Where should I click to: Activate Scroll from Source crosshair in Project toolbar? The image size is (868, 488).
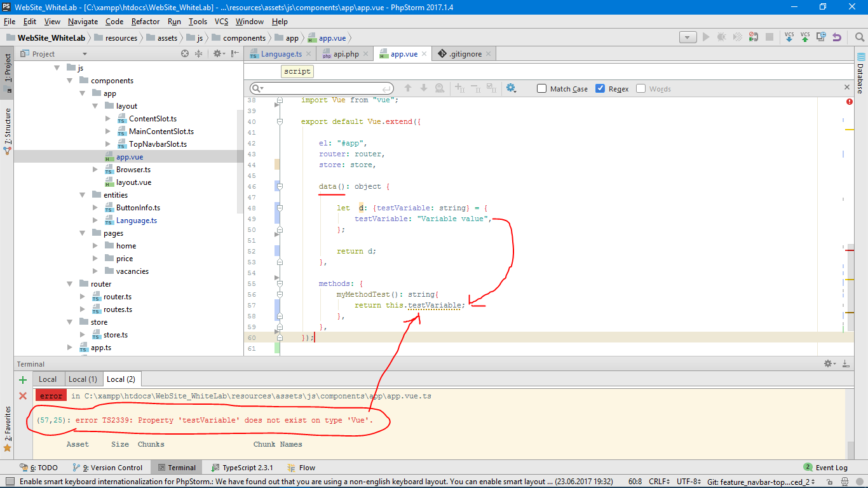185,53
